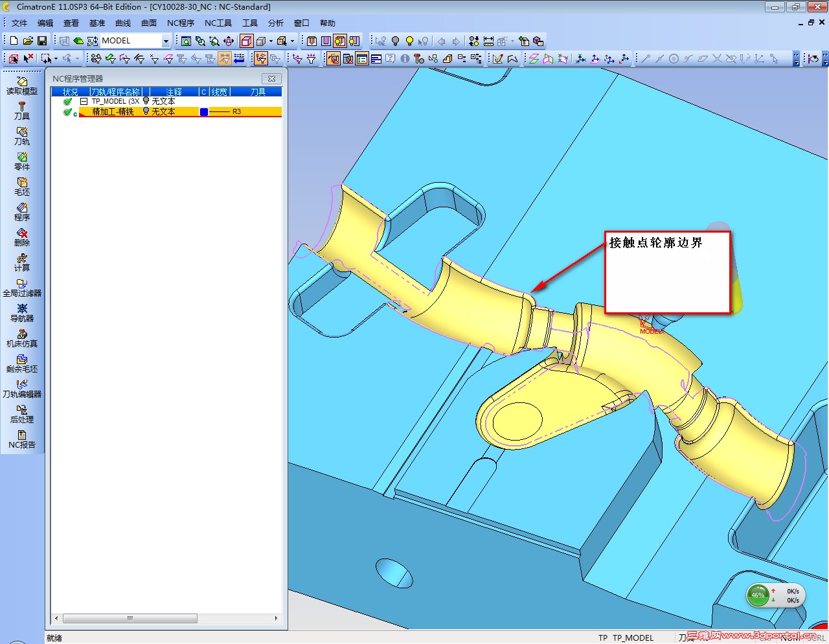Run 计算 calculate from the sidebar
Viewport: 829px width, 644px height.
[x=22, y=262]
